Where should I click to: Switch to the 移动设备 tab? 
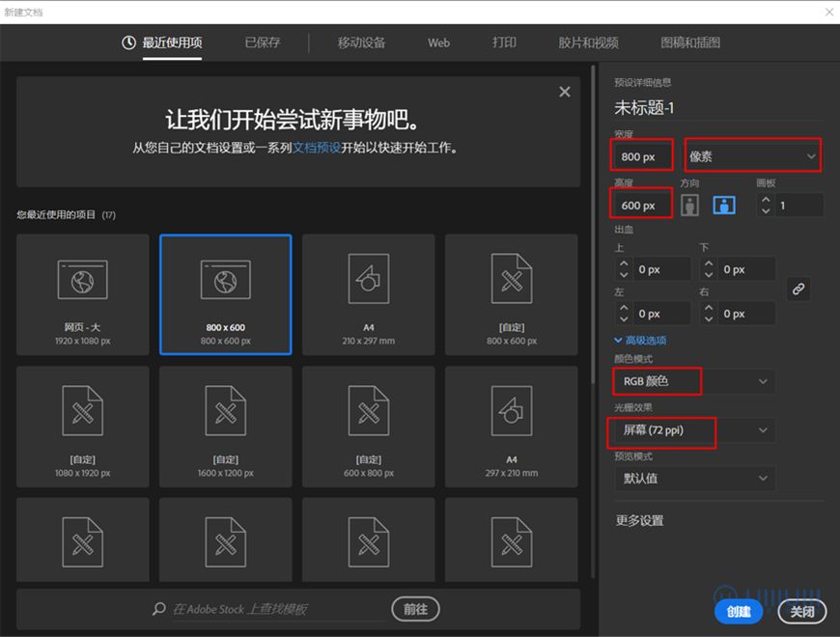point(362,42)
